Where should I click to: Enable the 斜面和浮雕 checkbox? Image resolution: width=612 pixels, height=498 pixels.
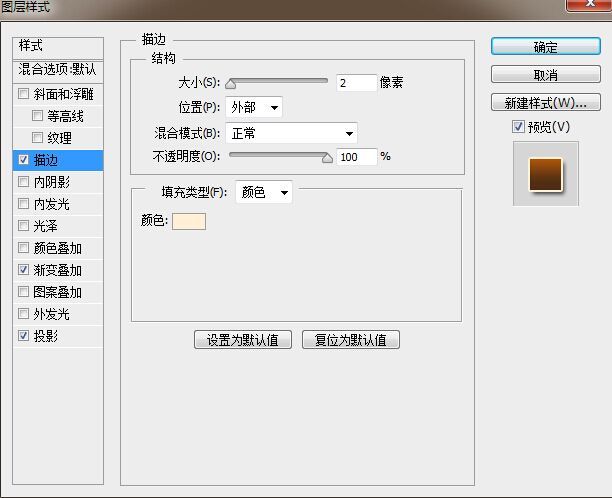[23, 94]
